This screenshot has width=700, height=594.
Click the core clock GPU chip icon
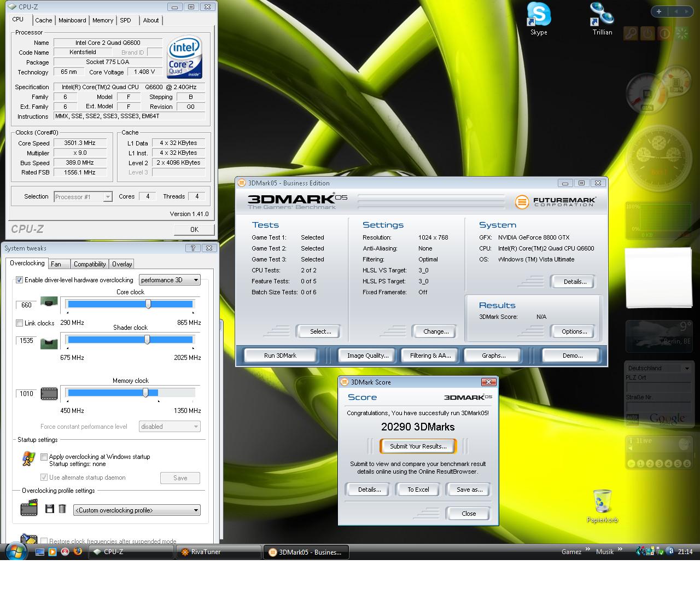(x=49, y=302)
